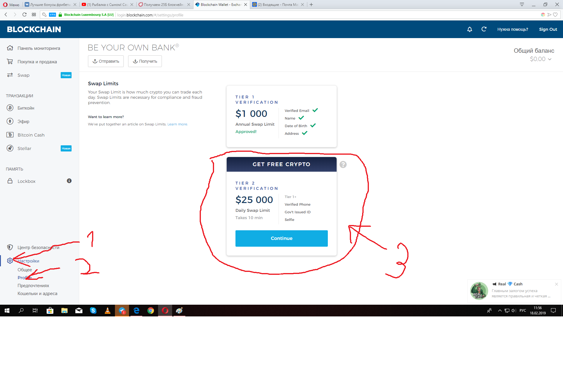This screenshot has height=392, width=563.
Task: Switch to the Рыбалка с Сыном YouTube tab
Action: tap(107, 4)
